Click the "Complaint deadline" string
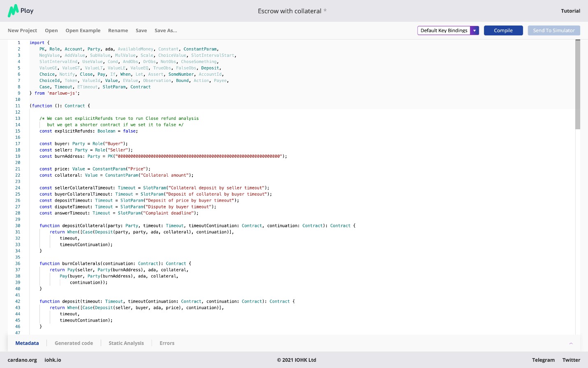 pyautogui.click(x=169, y=213)
